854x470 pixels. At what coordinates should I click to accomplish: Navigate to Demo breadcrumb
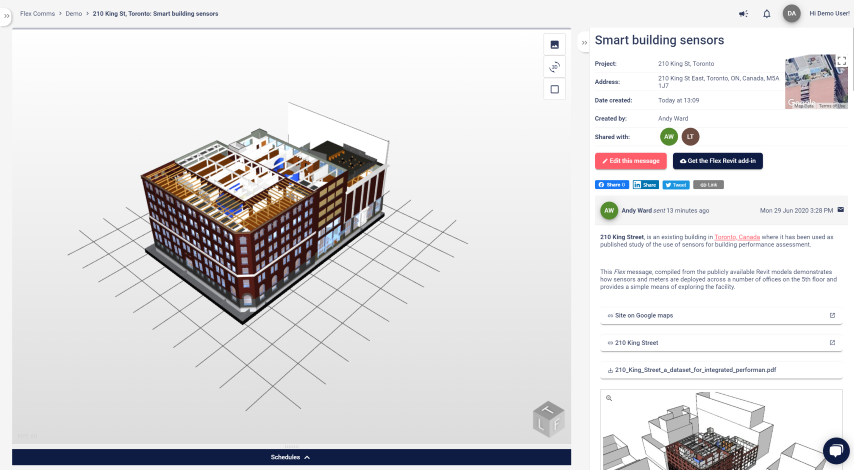click(74, 14)
